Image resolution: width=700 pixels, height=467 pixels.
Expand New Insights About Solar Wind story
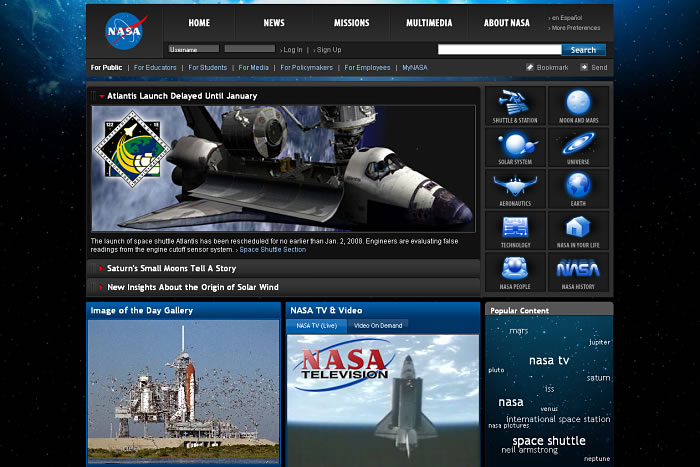tap(101, 287)
